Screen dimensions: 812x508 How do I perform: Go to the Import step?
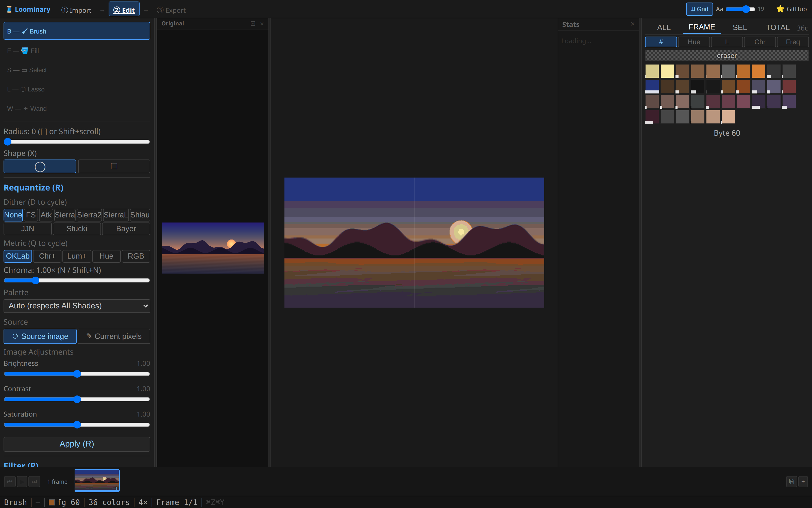point(76,10)
